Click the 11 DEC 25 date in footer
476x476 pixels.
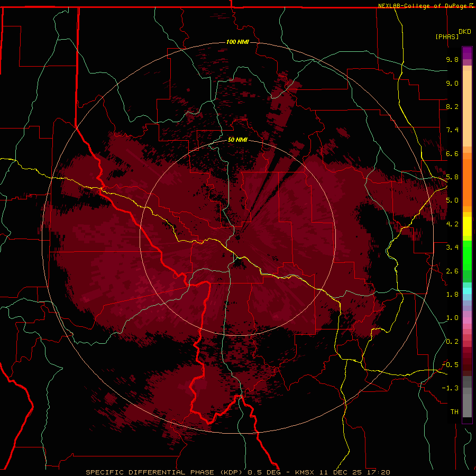(x=341, y=472)
